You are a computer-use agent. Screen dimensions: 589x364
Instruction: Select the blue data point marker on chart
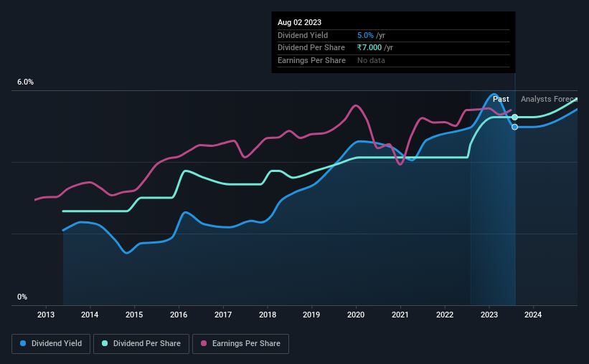click(x=514, y=127)
